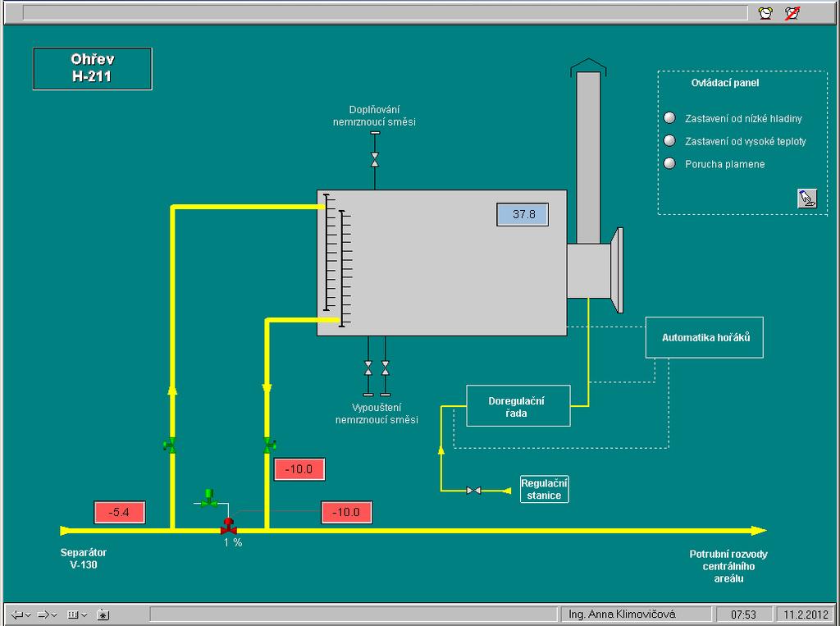Viewport: 840px width, 626px height.
Task: Click Potrubní rozvody centrálního areálu label
Action: 728,566
